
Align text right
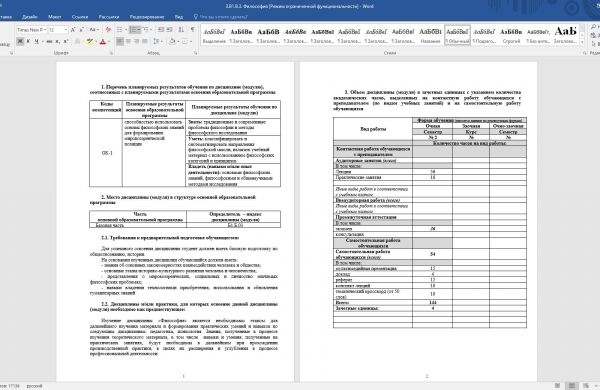coord(137,41)
